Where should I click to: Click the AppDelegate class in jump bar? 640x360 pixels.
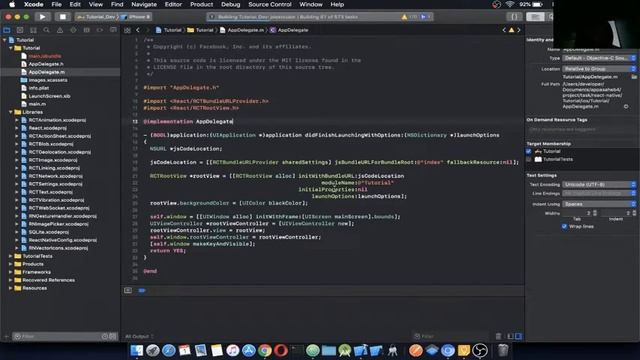coord(289,30)
